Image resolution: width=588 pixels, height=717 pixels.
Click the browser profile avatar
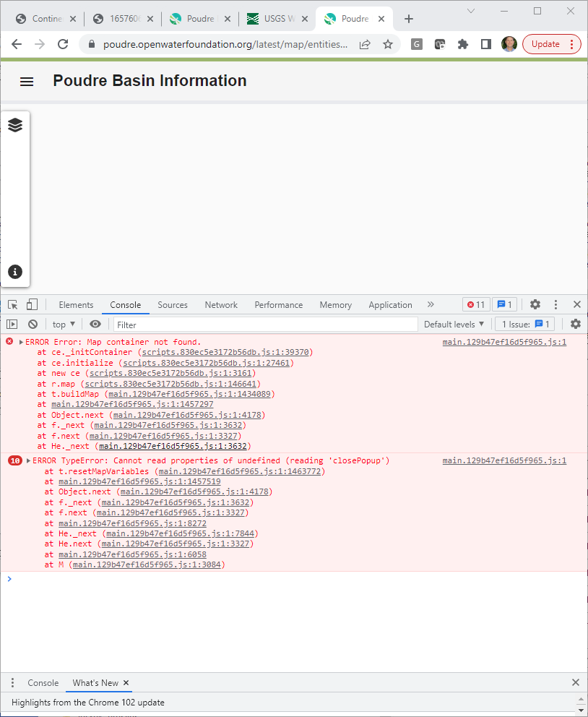(x=509, y=44)
